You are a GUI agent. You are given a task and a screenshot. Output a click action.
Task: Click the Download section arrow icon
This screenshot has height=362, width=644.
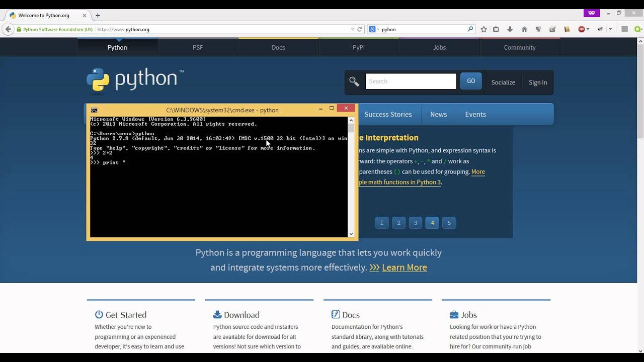click(217, 315)
